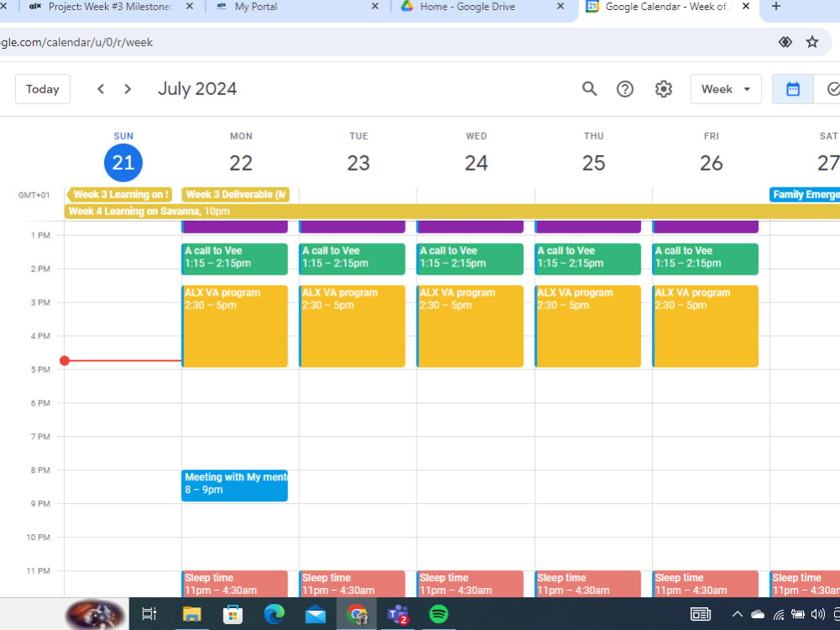Open Monday's Sleep time event
840x630 pixels.
tap(234, 584)
